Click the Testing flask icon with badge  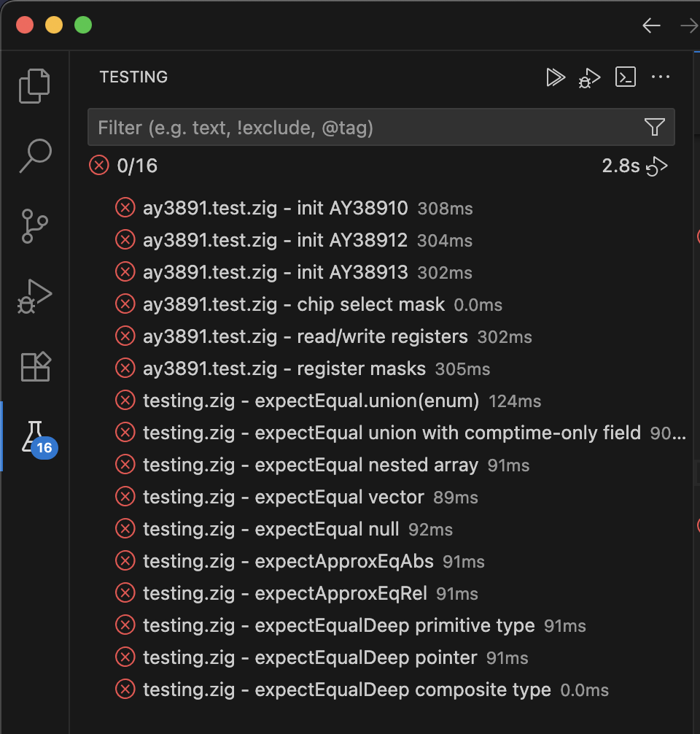pos(34,437)
